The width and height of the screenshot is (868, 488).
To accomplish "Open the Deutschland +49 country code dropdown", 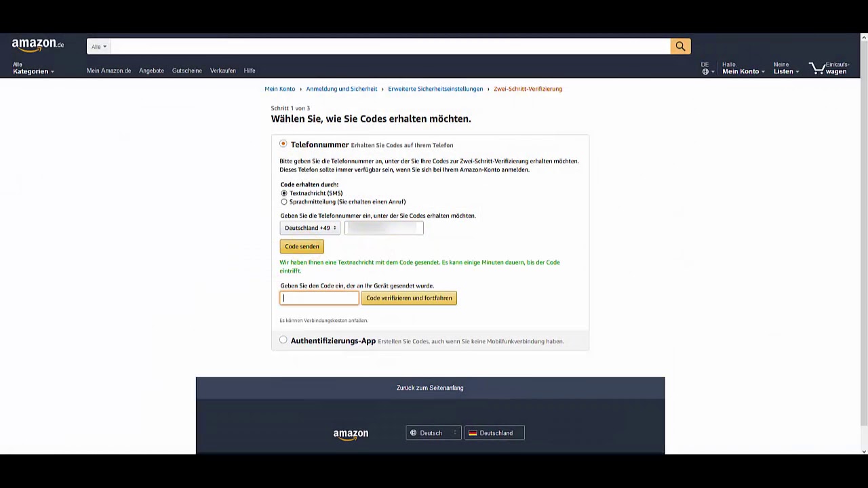I will tap(310, 228).
